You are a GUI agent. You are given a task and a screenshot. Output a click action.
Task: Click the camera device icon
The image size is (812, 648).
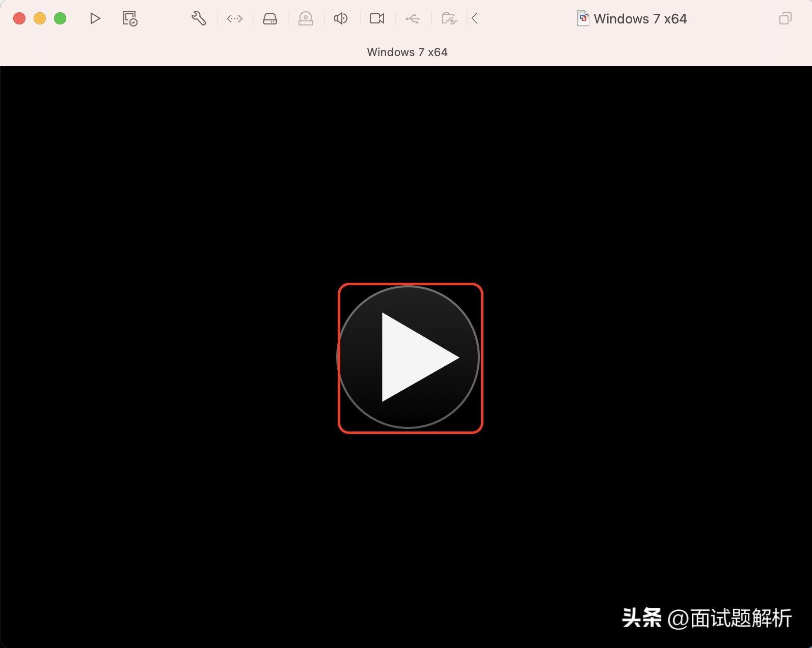377,19
